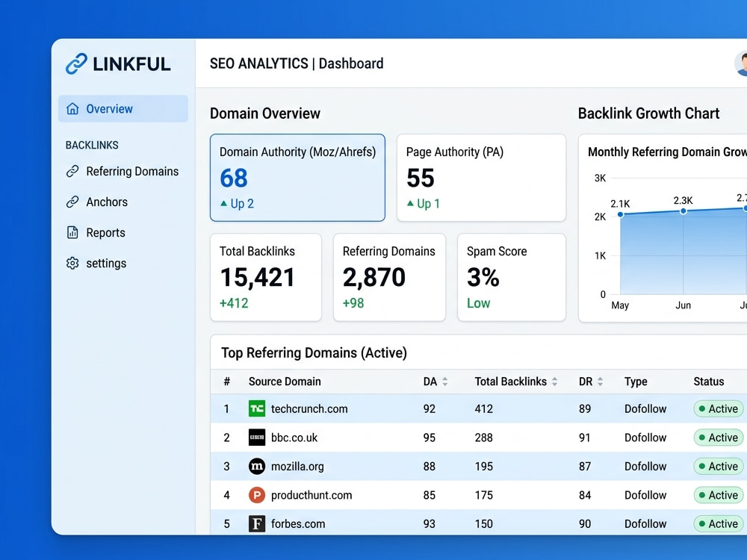Click the green up arrow beside Up 2

point(223,203)
